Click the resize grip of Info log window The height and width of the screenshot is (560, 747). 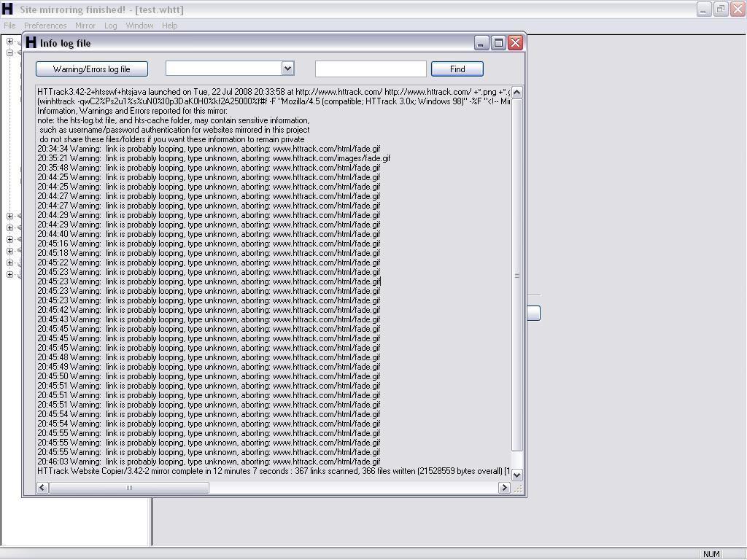click(518, 488)
